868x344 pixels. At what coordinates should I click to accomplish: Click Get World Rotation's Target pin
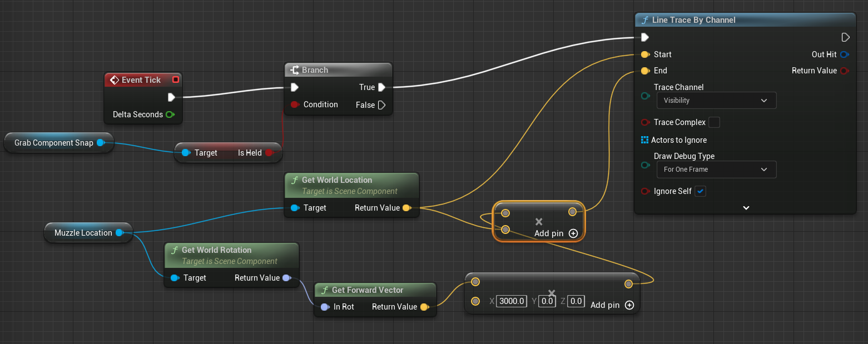pyautogui.click(x=175, y=278)
